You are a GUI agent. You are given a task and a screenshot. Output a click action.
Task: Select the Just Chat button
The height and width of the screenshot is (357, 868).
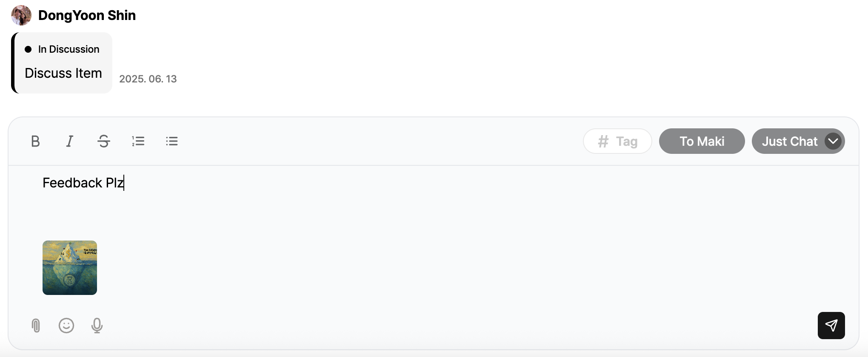[789, 141]
